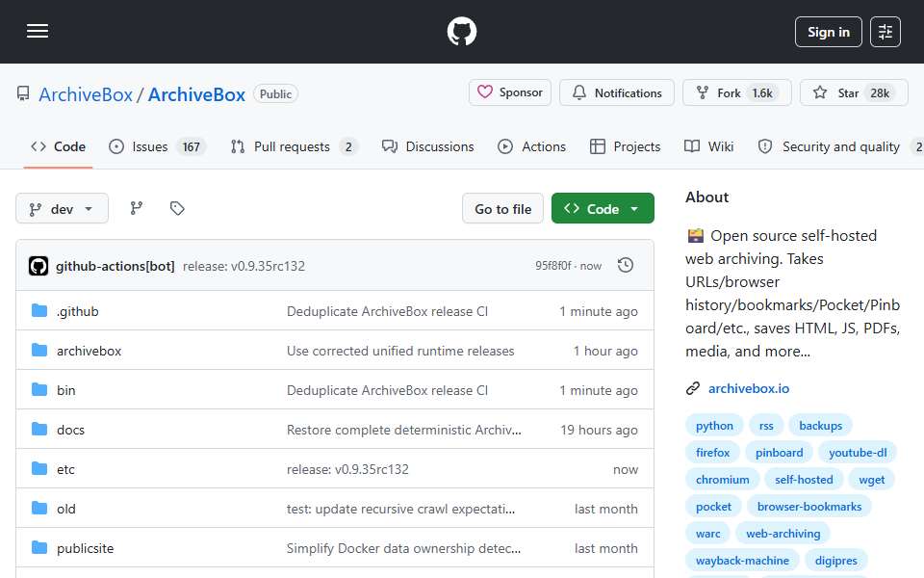View tags via the tag icon
924x578 pixels.
coord(177,208)
